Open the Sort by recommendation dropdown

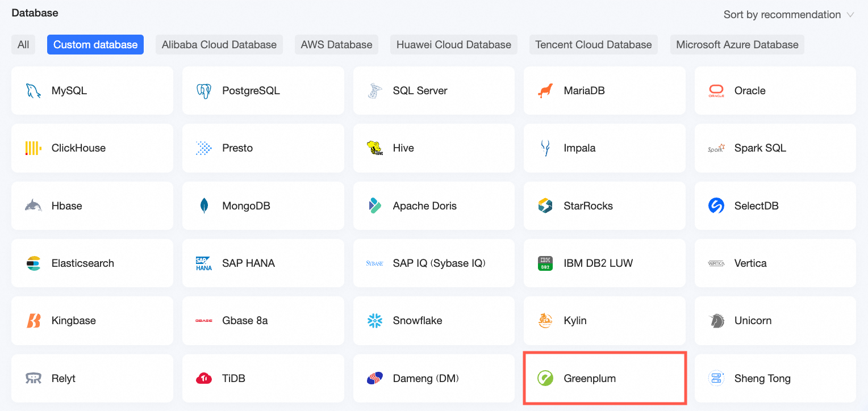click(788, 15)
